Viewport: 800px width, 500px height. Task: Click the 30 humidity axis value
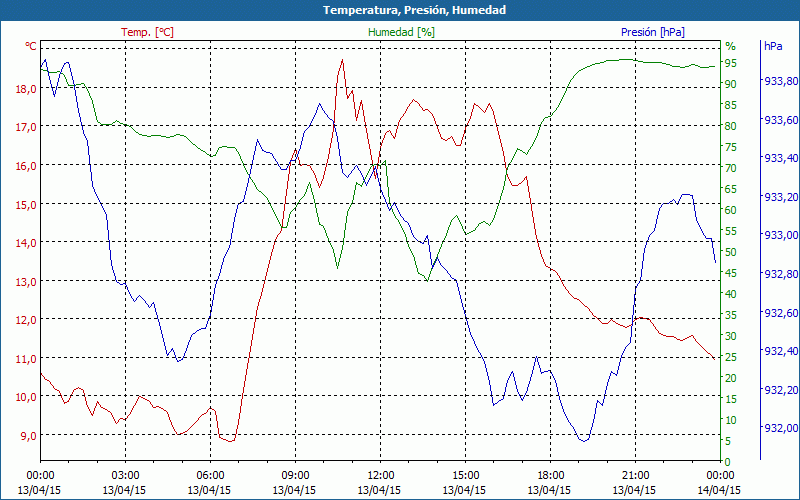(731, 336)
